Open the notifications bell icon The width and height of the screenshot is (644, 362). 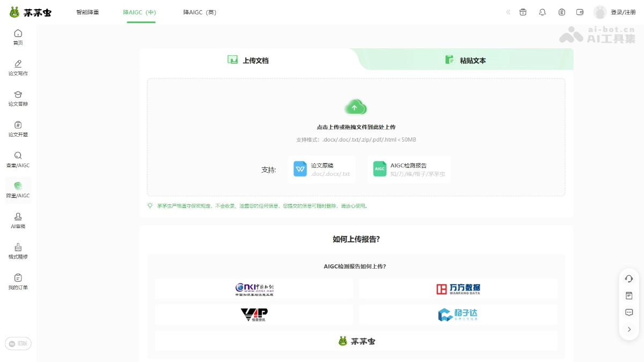pyautogui.click(x=542, y=12)
